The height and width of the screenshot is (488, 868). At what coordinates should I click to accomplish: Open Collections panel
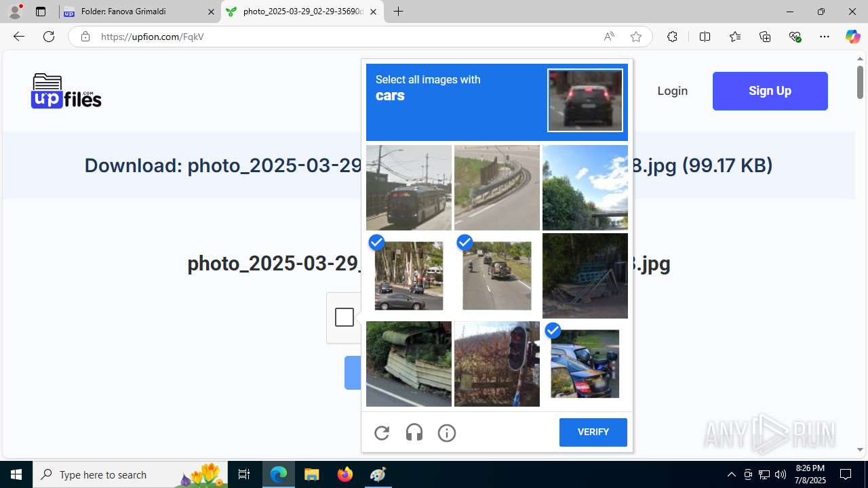tap(765, 37)
